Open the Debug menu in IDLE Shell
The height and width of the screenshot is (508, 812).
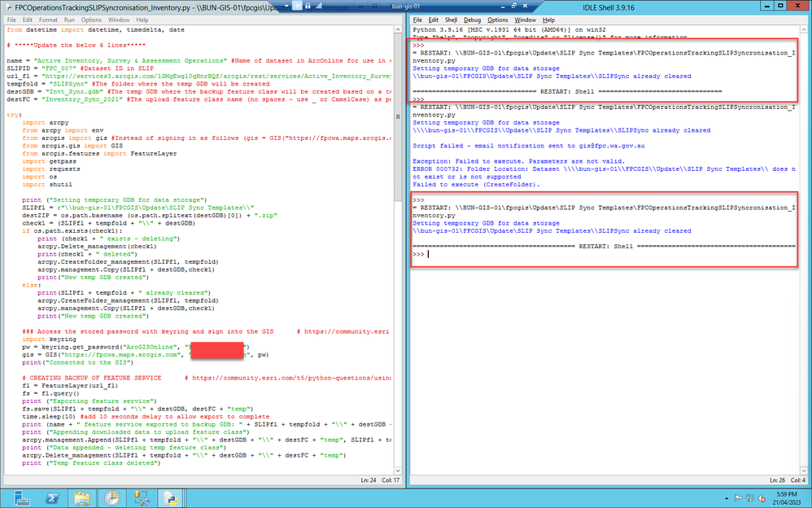[472, 20]
